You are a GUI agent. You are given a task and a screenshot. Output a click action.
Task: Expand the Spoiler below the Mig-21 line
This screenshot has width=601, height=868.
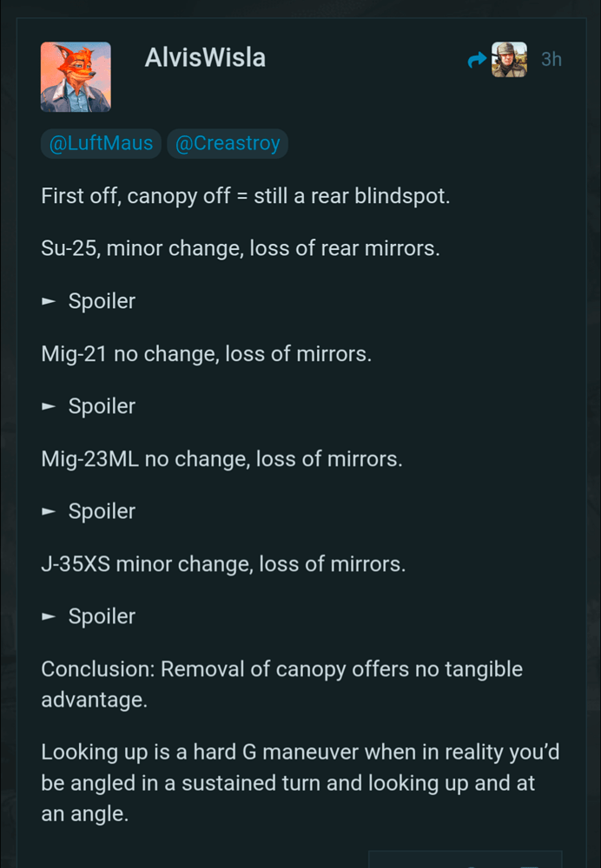(102, 406)
